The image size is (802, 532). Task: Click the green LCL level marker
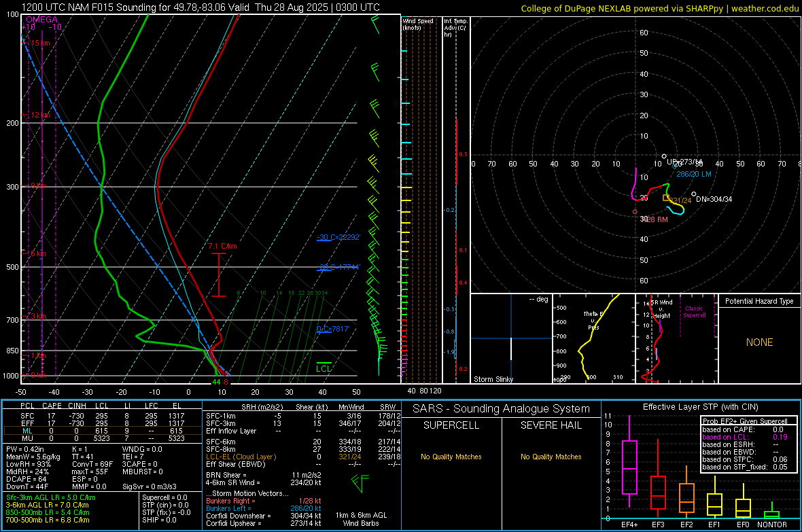[x=324, y=367]
